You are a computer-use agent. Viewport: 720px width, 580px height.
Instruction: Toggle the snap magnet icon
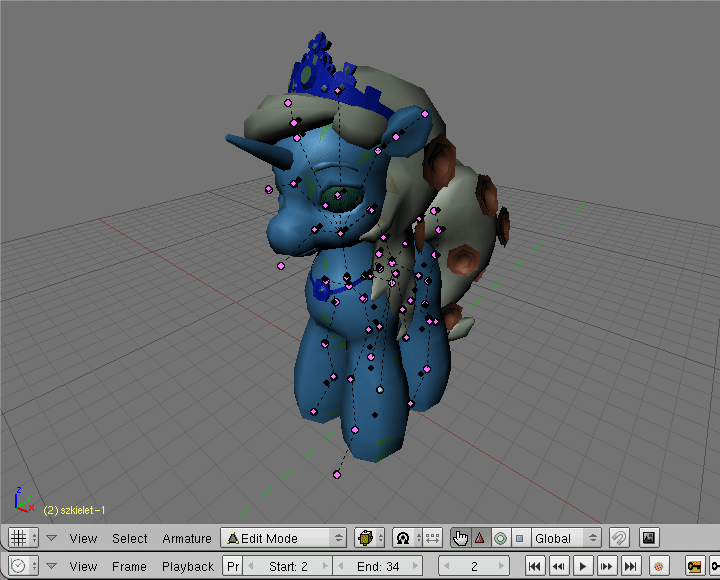pos(619,538)
